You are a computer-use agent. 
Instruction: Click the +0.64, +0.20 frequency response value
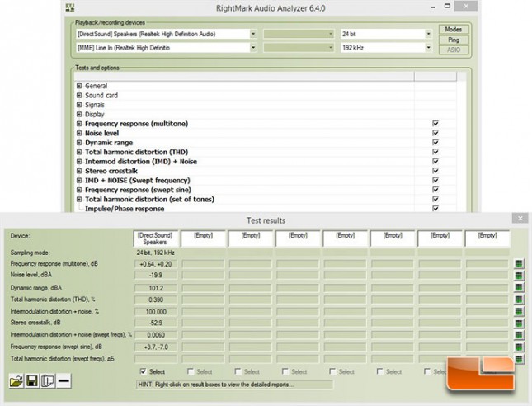(x=156, y=264)
